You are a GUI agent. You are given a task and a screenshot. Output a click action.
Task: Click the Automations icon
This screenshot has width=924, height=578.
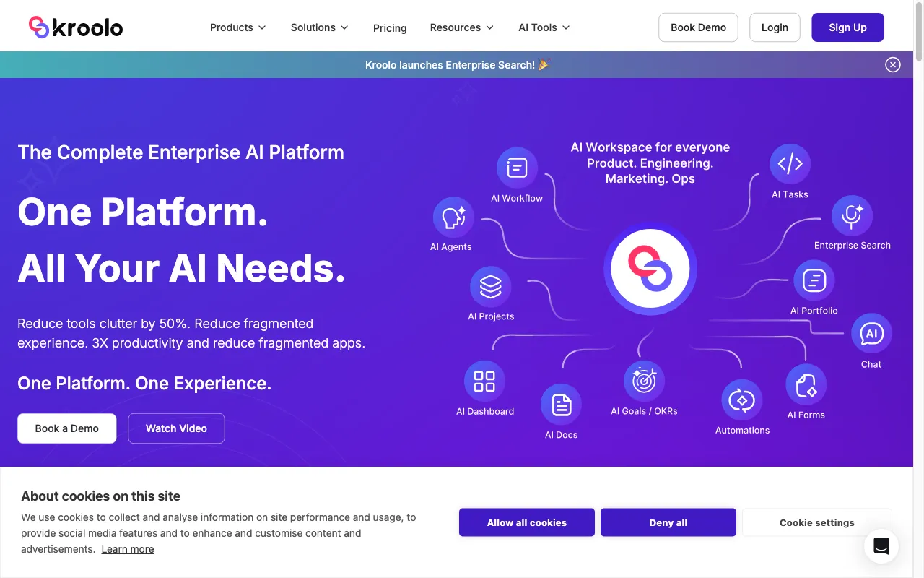click(x=742, y=400)
